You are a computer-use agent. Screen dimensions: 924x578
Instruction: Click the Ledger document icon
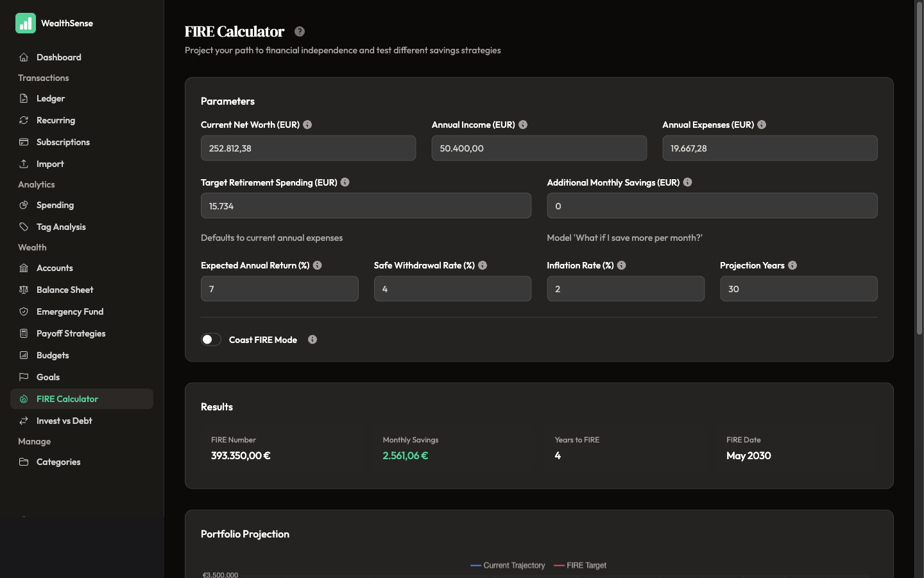pos(24,98)
